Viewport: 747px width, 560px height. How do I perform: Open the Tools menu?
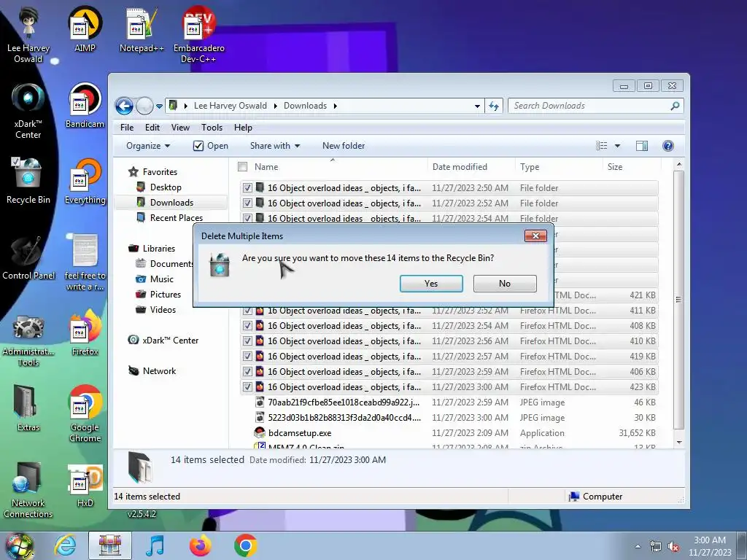[x=212, y=128]
